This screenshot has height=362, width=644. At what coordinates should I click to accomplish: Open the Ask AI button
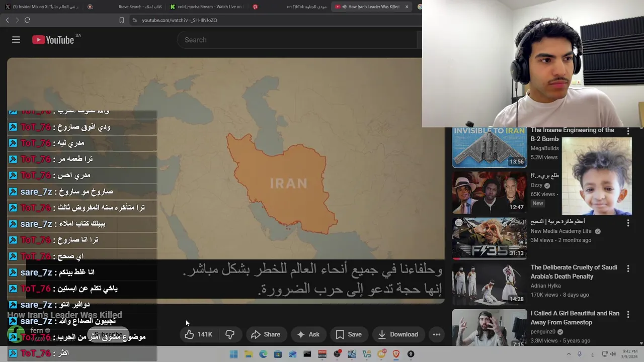(x=308, y=334)
